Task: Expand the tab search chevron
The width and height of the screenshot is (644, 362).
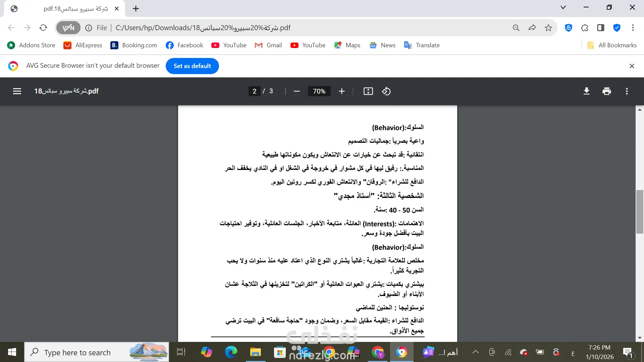Action: [563, 7]
